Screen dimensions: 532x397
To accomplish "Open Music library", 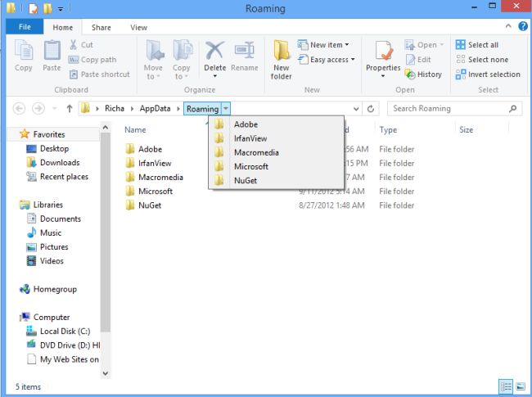I will (44, 232).
